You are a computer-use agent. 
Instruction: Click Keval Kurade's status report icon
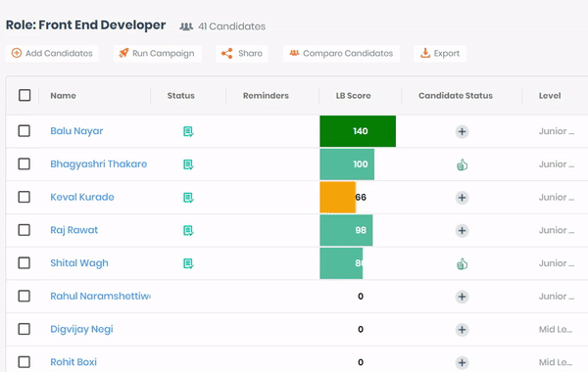188,198
